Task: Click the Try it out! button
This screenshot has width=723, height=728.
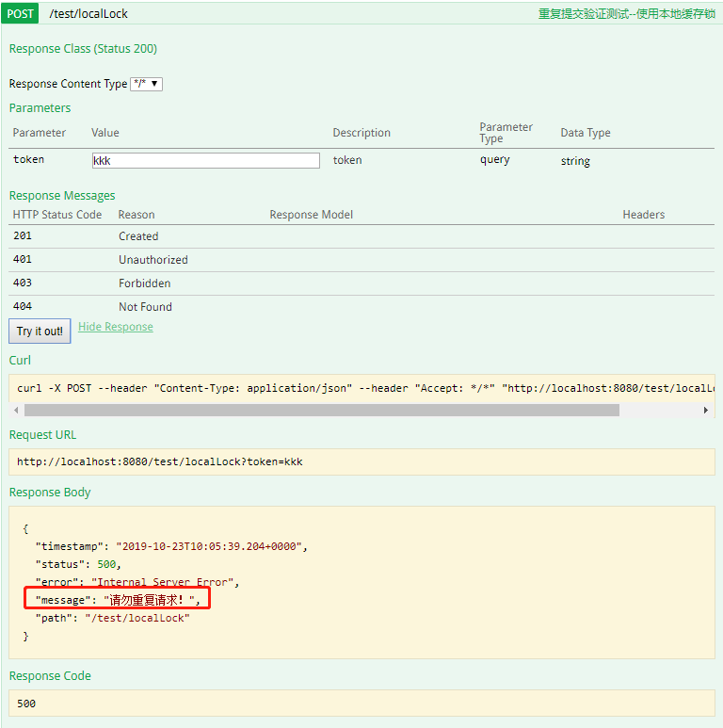Action: click(40, 331)
